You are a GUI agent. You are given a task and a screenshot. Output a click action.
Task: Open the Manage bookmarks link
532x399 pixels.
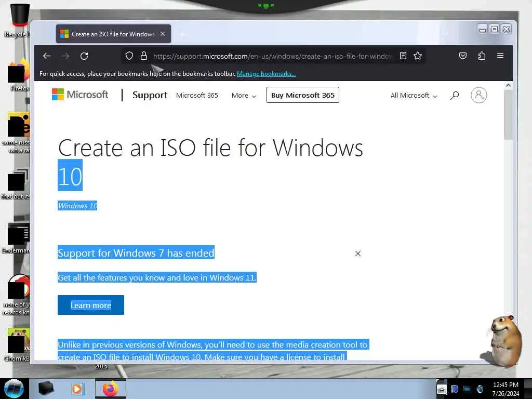(267, 74)
